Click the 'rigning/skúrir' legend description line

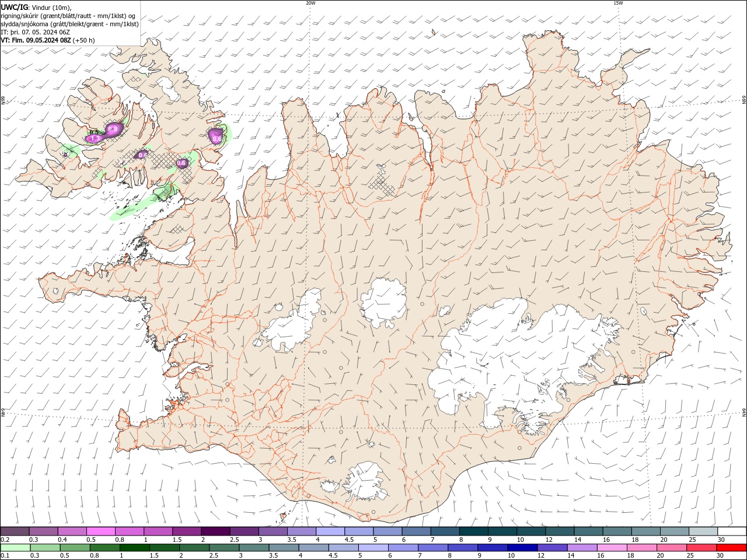click(69, 16)
